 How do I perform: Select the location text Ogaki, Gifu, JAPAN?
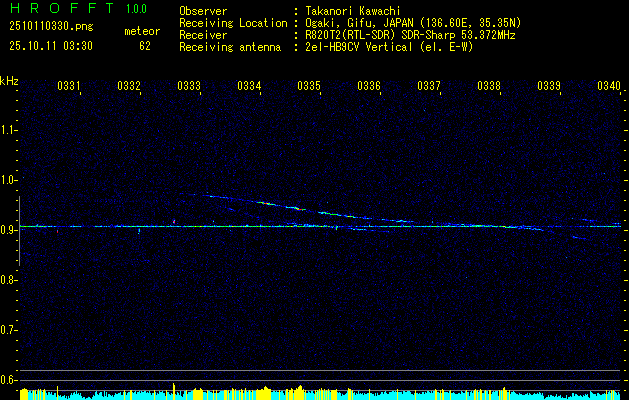click(358, 23)
